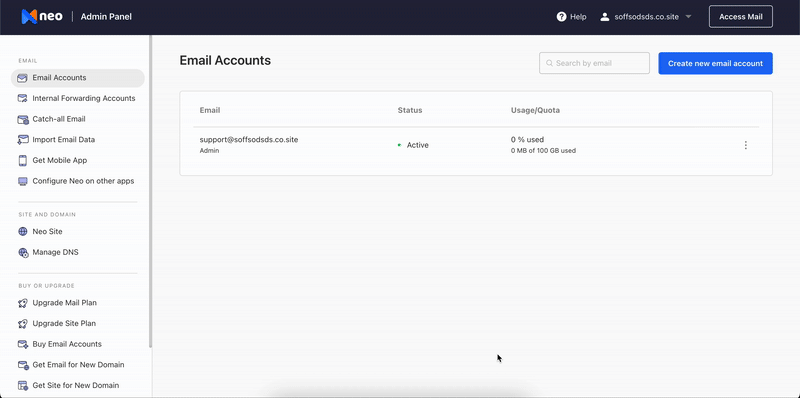Click the Get Email for New Domain icon

[23, 365]
